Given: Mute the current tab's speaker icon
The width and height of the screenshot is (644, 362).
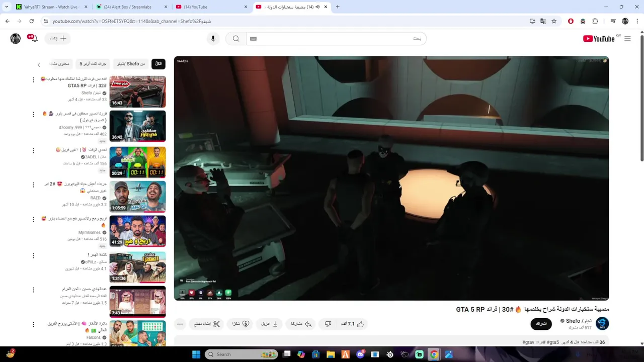Looking at the screenshot, I should (317, 7).
